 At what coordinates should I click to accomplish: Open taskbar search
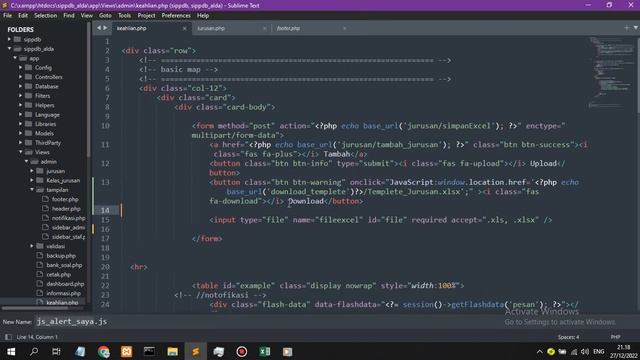coord(34,351)
